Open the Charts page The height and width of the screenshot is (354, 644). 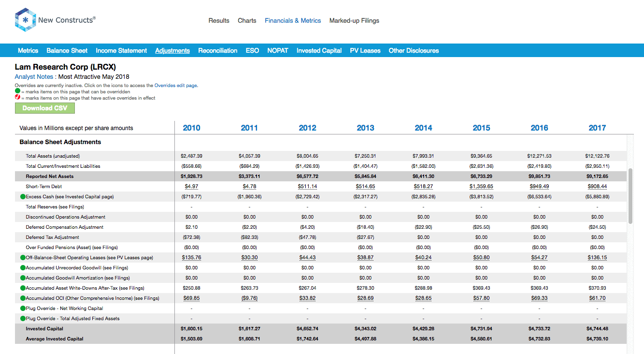point(247,21)
